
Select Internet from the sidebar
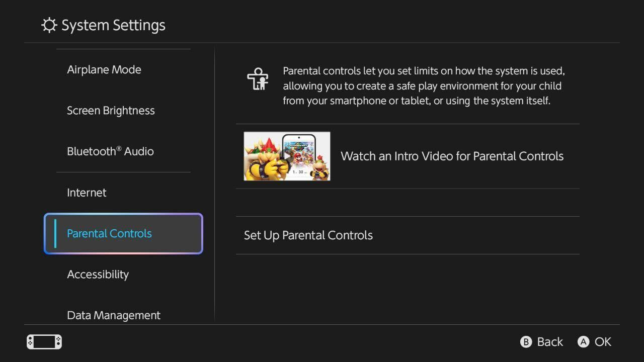pyautogui.click(x=87, y=192)
